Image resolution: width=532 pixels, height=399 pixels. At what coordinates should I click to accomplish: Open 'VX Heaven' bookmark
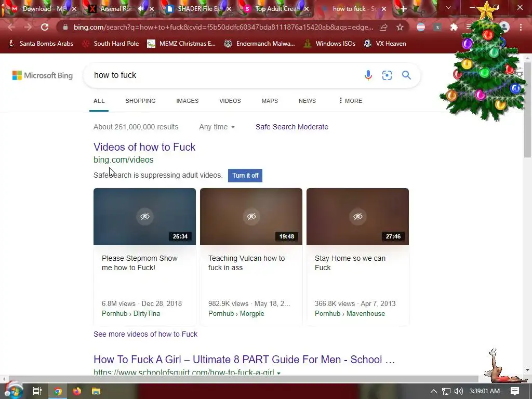[385, 44]
